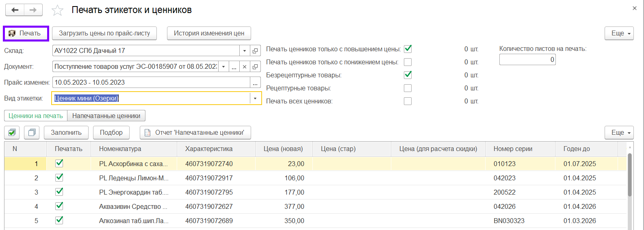Viewport: 644px width, 230px height.
Task: Click the forward navigation arrow
Action: 33,10
